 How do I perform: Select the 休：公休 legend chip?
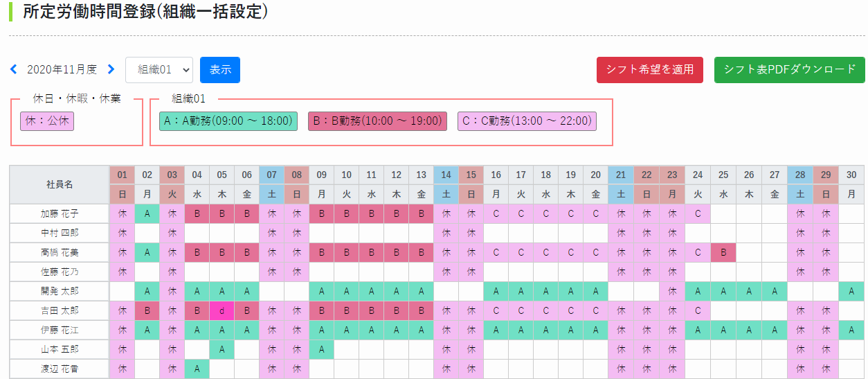(x=47, y=121)
